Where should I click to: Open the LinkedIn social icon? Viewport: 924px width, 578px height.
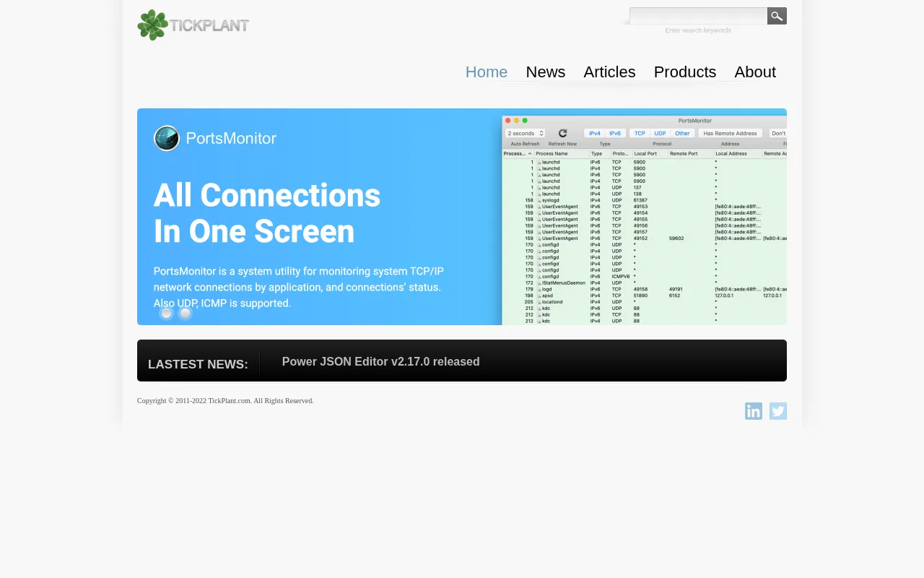pyautogui.click(x=754, y=411)
